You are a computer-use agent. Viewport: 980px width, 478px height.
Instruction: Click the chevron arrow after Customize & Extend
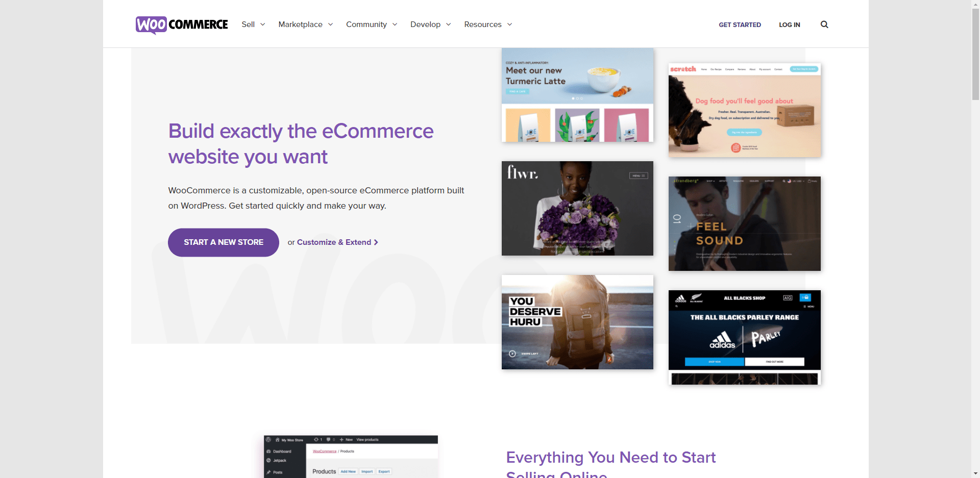(x=376, y=242)
